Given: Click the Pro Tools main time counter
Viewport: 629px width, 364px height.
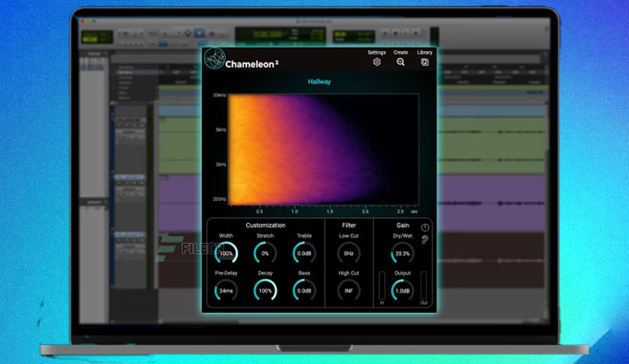Looking at the screenshot, I should click(268, 35).
